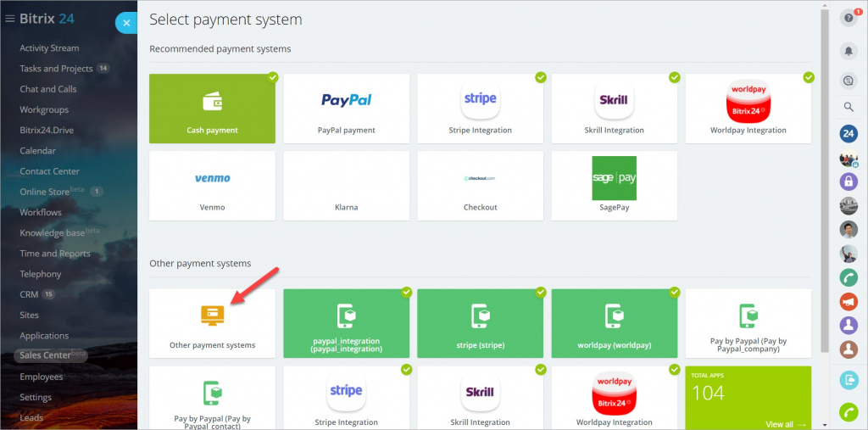This screenshot has height=430, width=868.
Task: Open the help question mark icon
Action: 849,18
